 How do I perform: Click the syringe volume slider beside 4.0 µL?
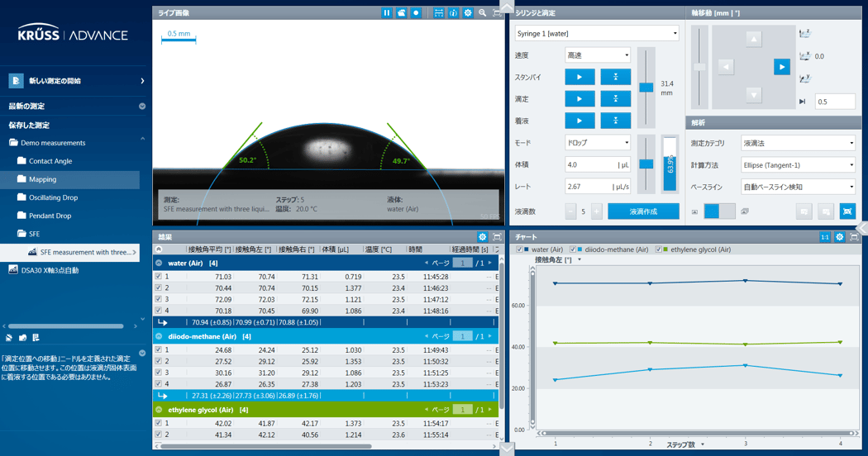coord(646,164)
